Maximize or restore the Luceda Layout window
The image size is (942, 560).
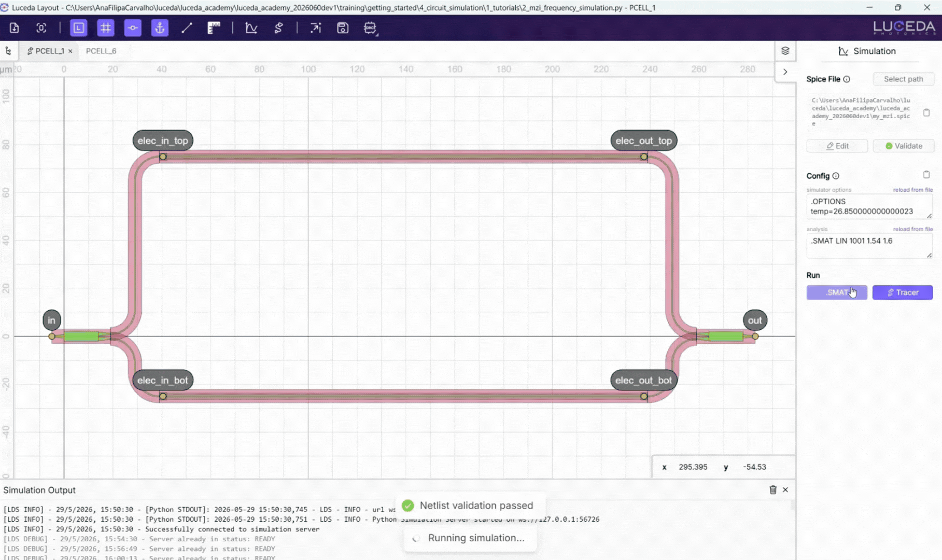click(x=898, y=7)
